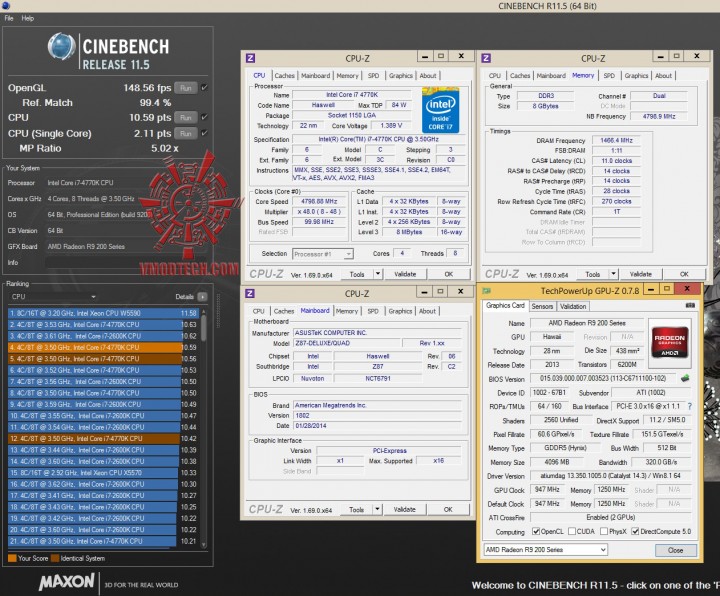Click the Close button in GPU-Z

[675, 550]
